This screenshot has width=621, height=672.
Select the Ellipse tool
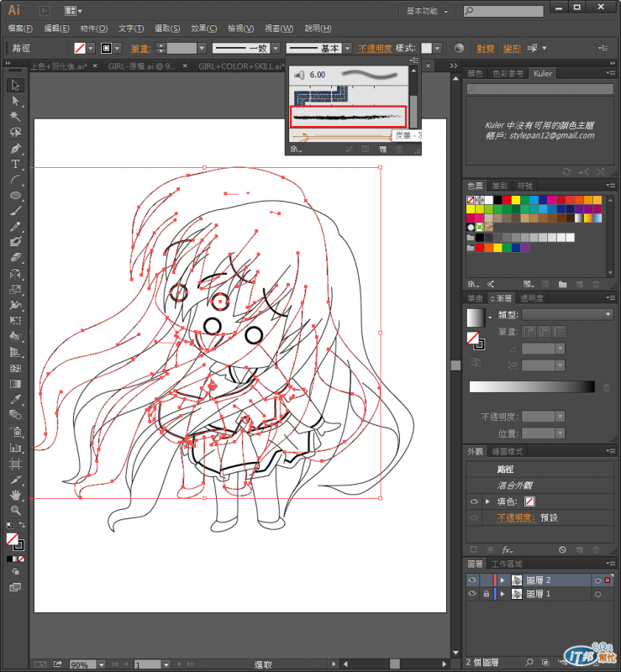pos(15,196)
